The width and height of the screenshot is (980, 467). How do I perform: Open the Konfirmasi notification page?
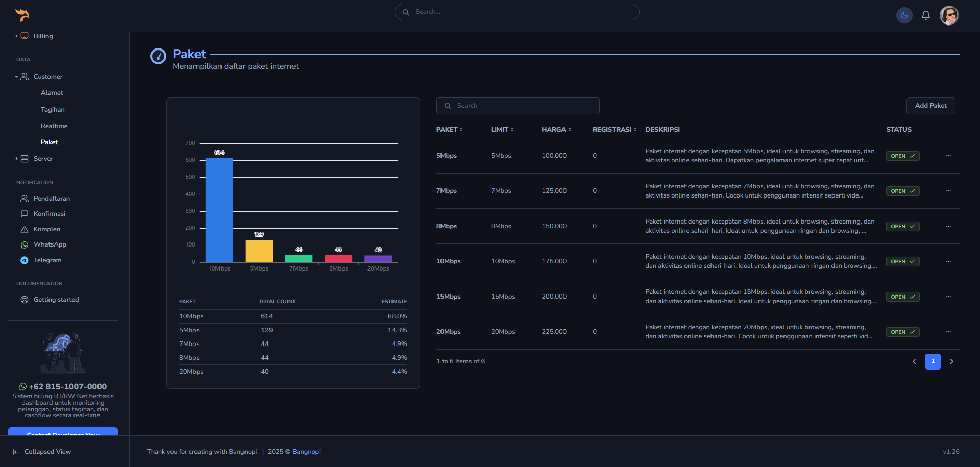(49, 214)
